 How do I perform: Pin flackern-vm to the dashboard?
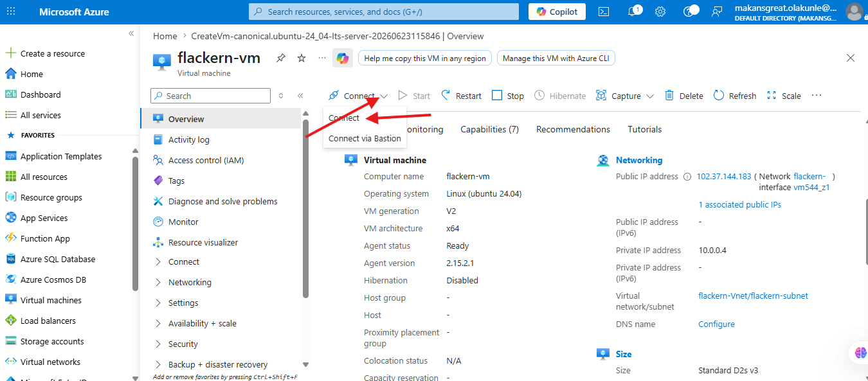[x=281, y=58]
